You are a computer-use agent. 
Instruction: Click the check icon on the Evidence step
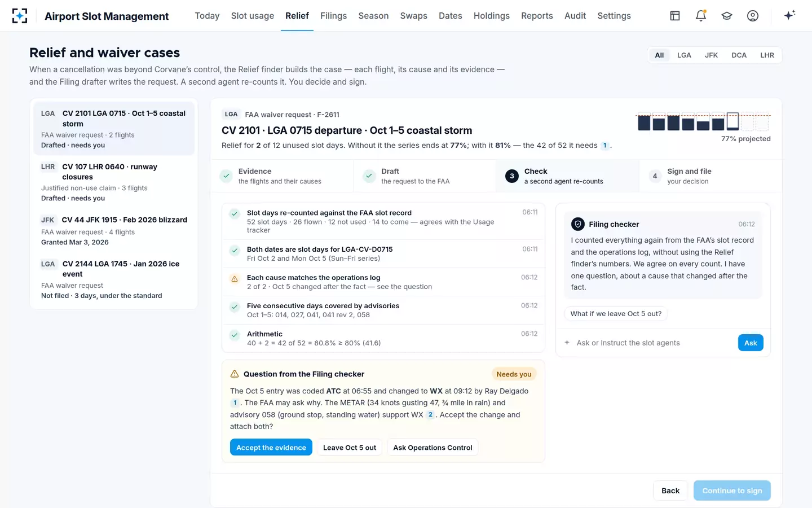click(226, 176)
